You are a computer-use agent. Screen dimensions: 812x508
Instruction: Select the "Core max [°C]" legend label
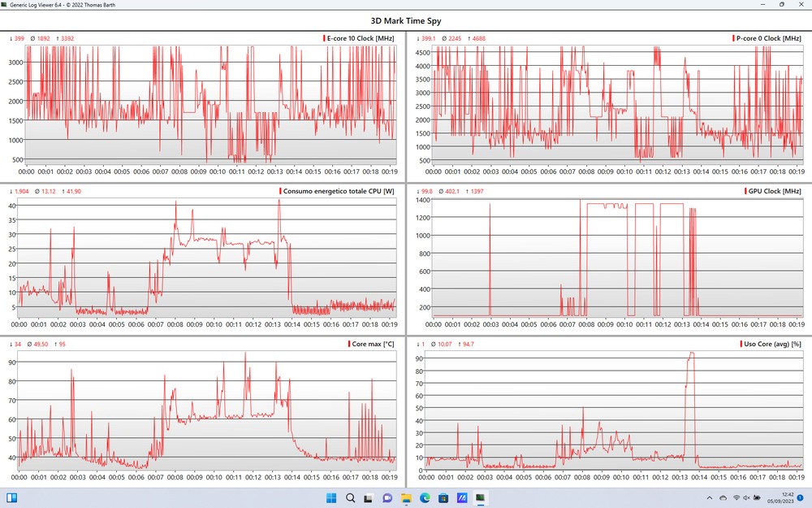(x=373, y=344)
